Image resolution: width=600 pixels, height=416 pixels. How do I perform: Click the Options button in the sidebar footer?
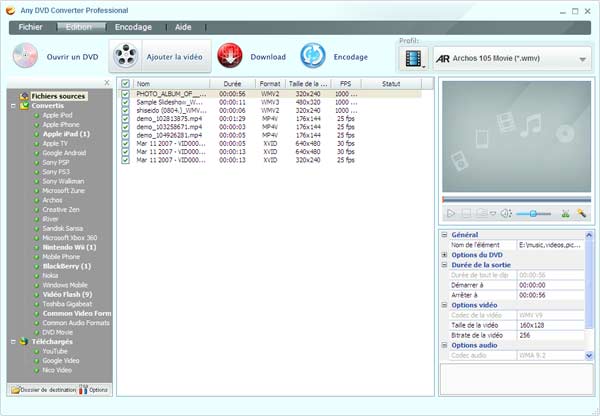coord(95,390)
